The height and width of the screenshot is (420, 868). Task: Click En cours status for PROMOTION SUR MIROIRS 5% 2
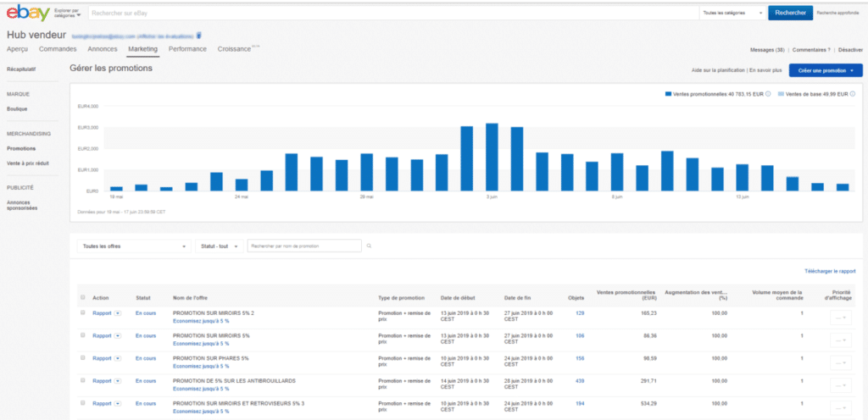146,313
